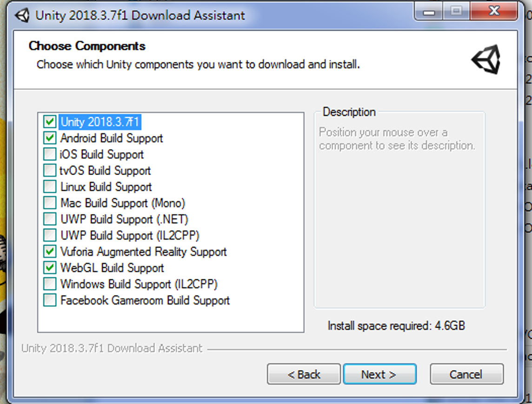Select the Linux Build Support list label

tap(106, 187)
